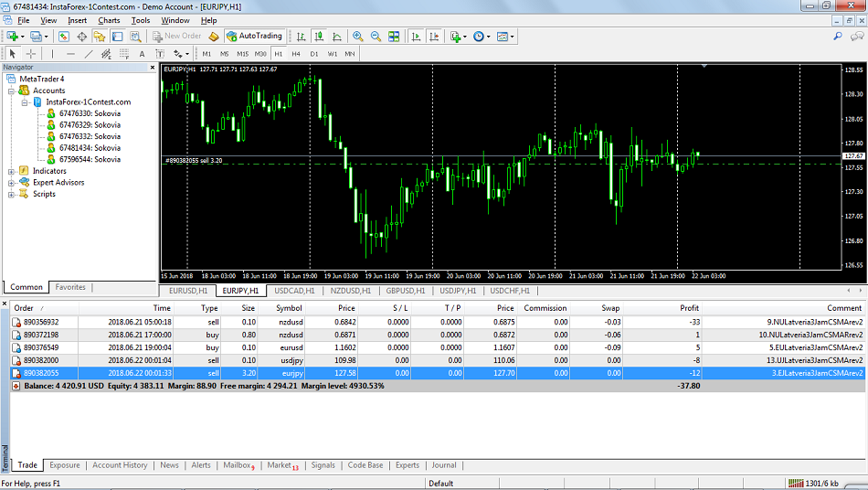This screenshot has height=490, width=868.
Task: Open the New Chart dropdown arrow
Action: coord(23,37)
